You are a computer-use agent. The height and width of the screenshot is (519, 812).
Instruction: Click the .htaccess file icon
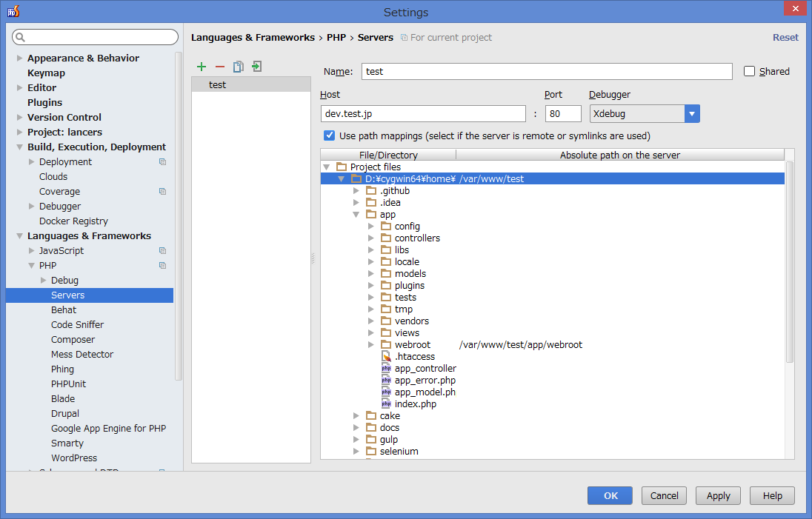coord(386,357)
